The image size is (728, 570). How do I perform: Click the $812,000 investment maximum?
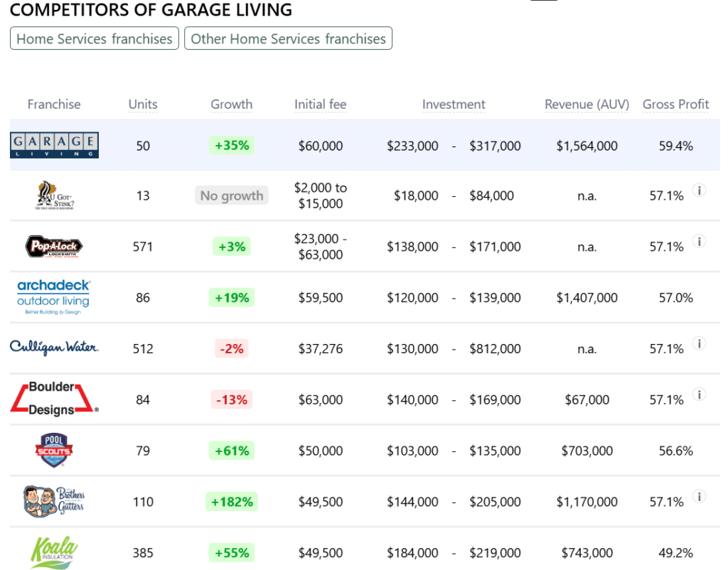click(x=495, y=348)
